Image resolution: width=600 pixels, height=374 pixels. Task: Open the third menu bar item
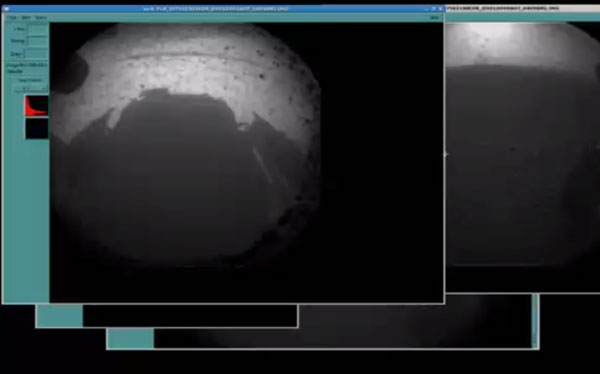pyautogui.click(x=41, y=18)
